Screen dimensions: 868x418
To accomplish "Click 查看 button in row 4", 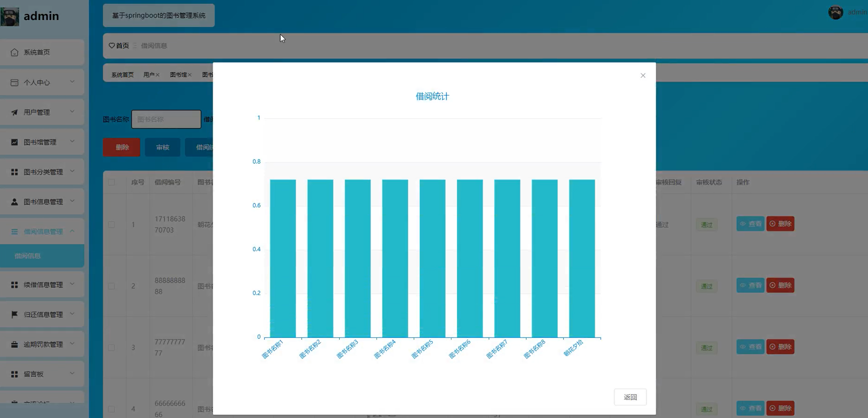I will [x=750, y=408].
